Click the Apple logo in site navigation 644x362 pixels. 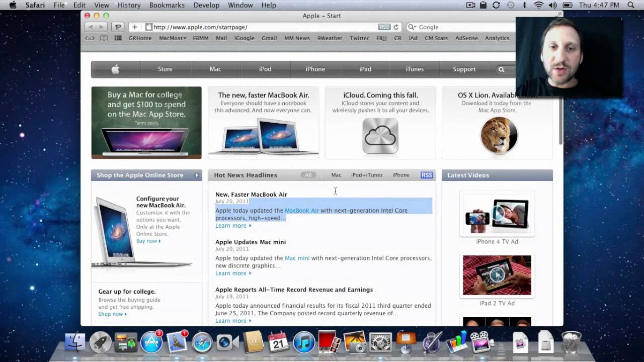(115, 69)
